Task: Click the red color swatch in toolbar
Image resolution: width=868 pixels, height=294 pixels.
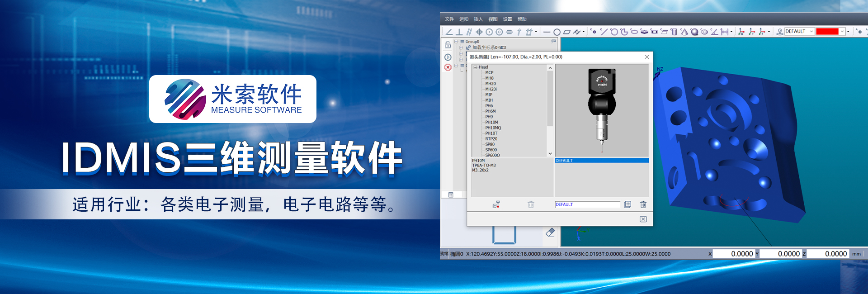Action: (827, 31)
